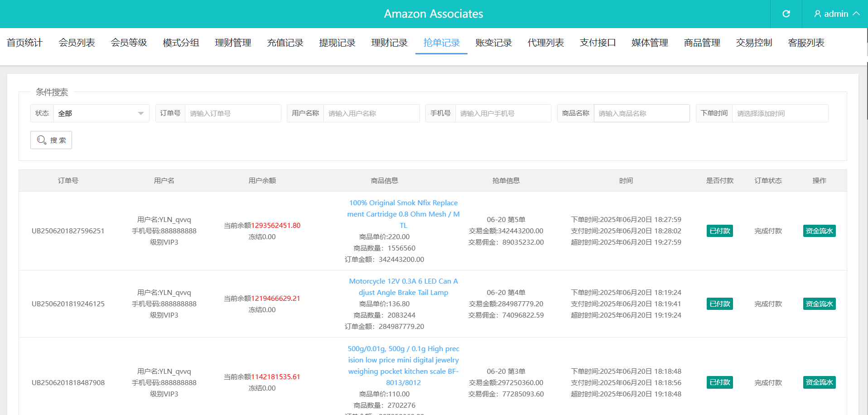Switch to 提现记录 tab
This screenshot has height=415, width=868.
[x=338, y=43]
